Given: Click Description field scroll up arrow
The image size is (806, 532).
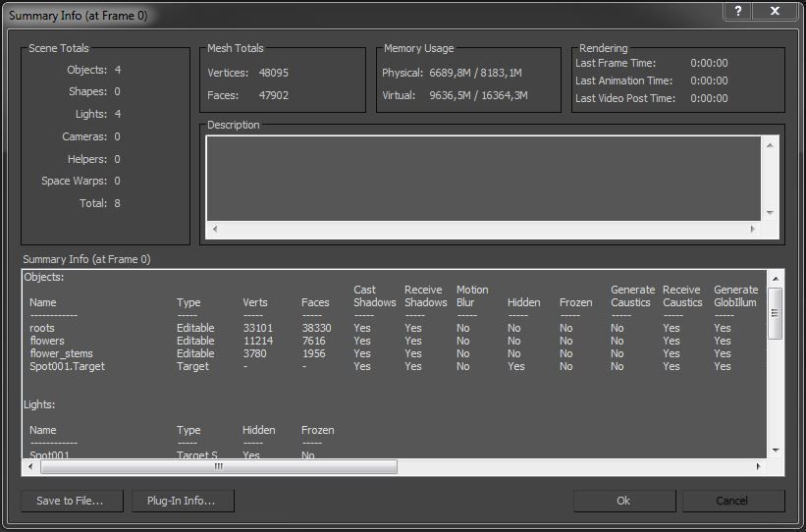Looking at the screenshot, I should point(770,145).
